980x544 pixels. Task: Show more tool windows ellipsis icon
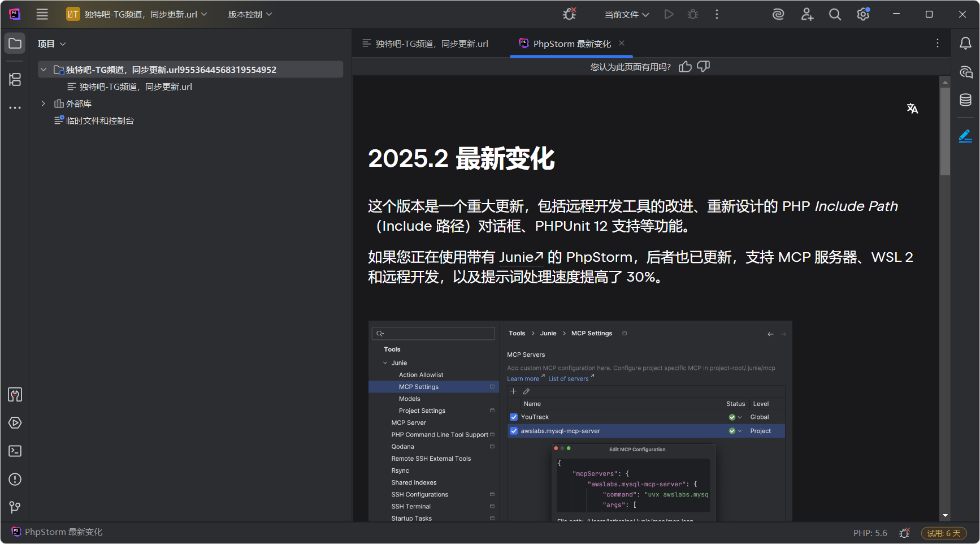15,107
